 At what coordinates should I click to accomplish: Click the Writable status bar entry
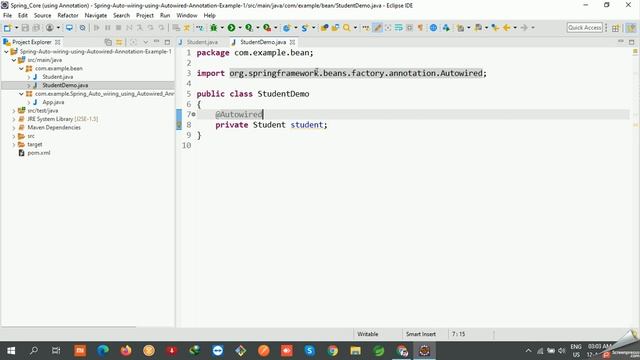coord(367,334)
